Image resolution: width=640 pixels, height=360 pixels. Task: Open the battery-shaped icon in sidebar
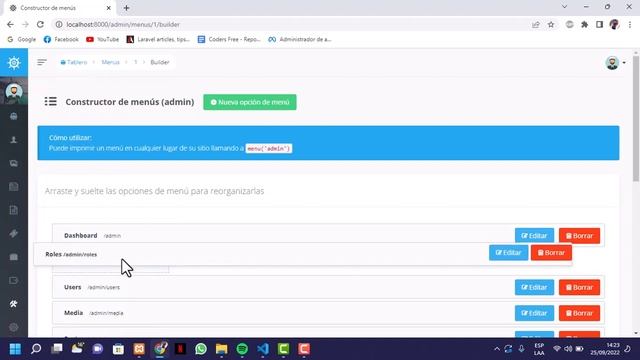14,280
